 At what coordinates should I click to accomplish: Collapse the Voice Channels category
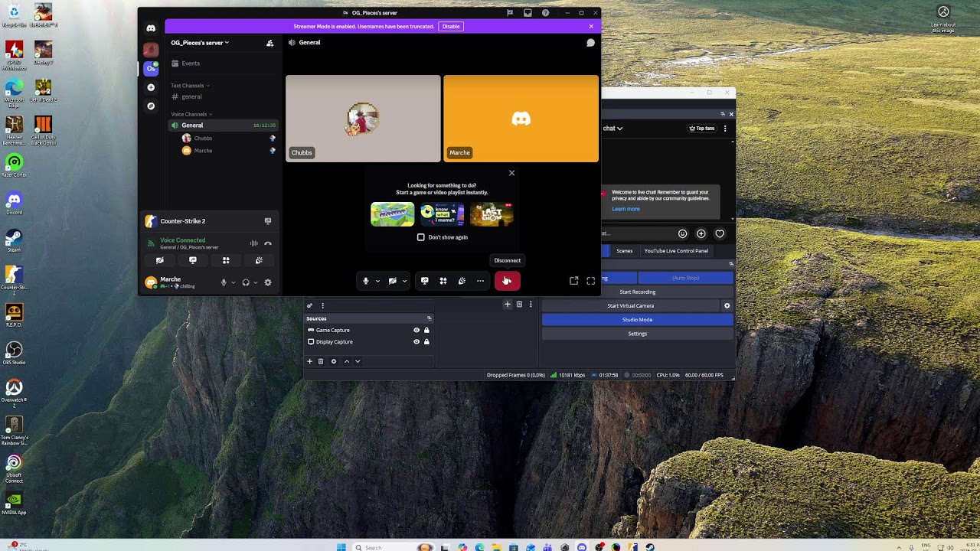click(x=191, y=114)
